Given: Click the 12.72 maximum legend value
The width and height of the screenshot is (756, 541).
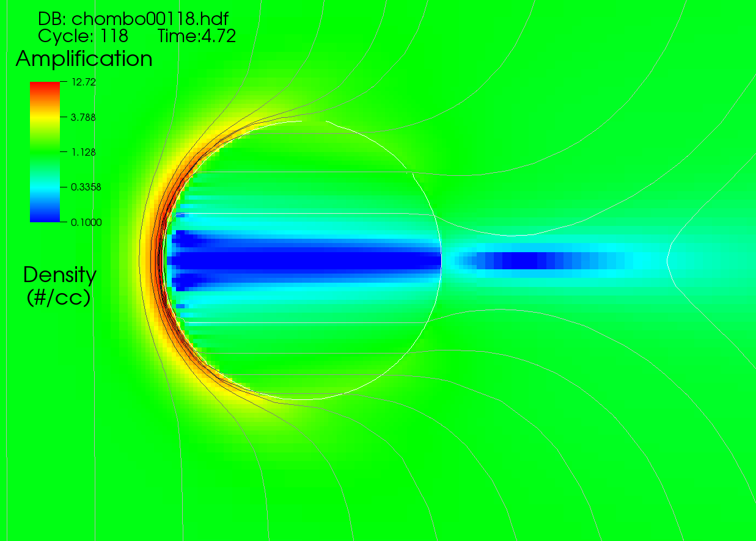Looking at the screenshot, I should tap(84, 82).
